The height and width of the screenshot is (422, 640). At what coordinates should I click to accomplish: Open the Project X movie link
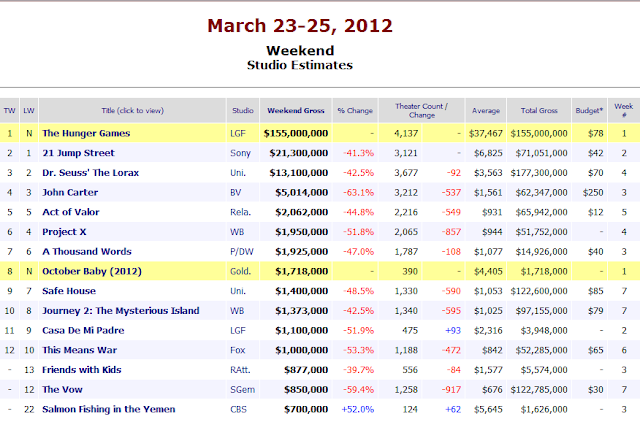coord(64,232)
